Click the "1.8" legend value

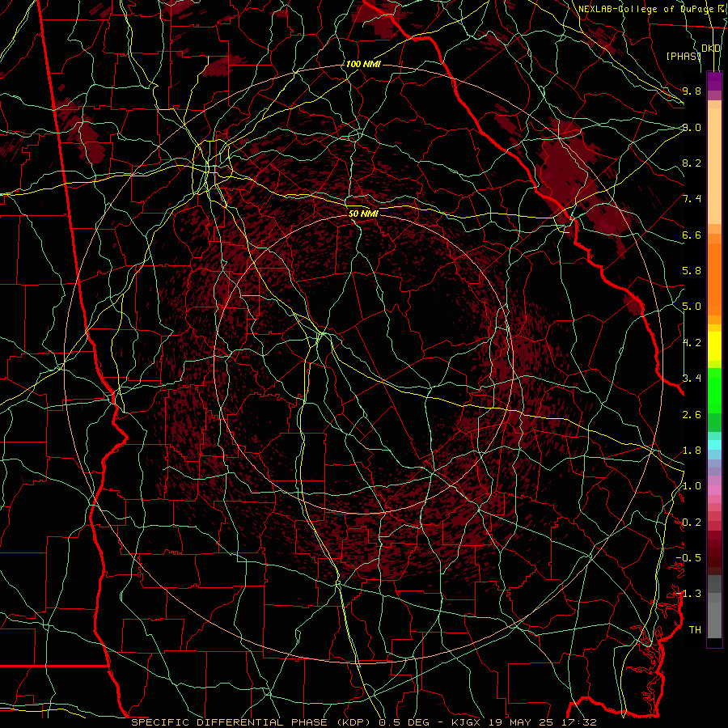coord(692,451)
